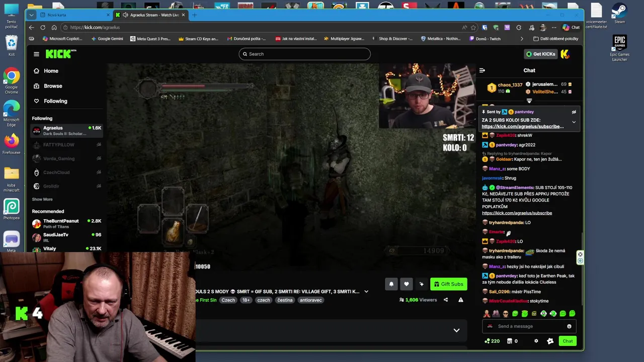Click the sparkle subscribe icon button
Image resolution: width=644 pixels, height=362 pixels.
pos(422,284)
